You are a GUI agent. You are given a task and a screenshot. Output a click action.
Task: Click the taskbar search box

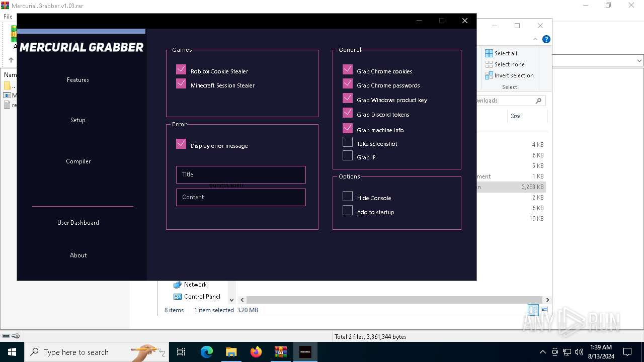point(96,352)
